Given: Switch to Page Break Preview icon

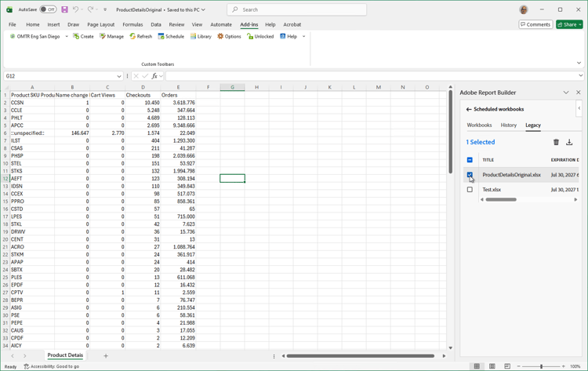Looking at the screenshot, I should coord(507,366).
